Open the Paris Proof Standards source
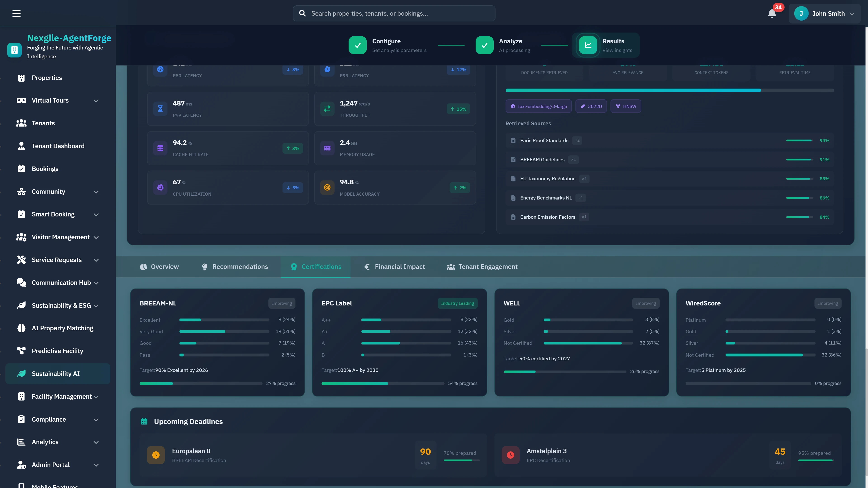 [544, 140]
